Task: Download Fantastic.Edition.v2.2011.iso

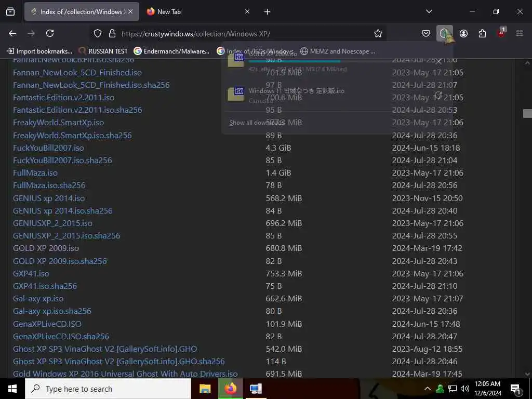Action: coord(63,98)
